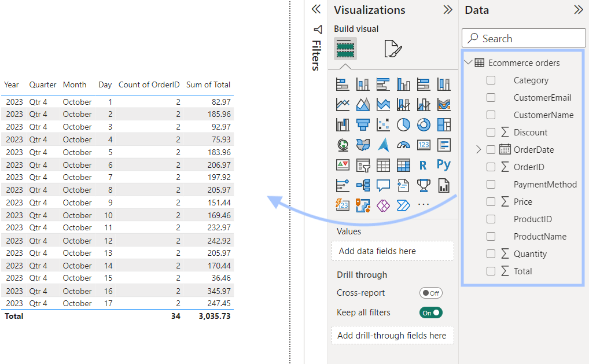Select the KPI visual
Screen dimensions: 589x364
click(x=343, y=166)
